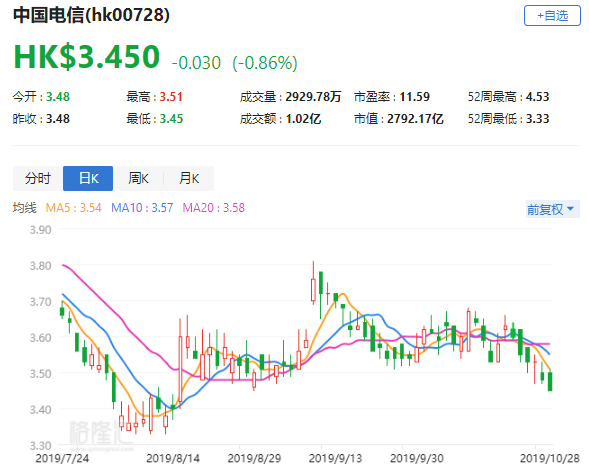Click the 市盈率 P/E ratio 11.59

click(x=414, y=97)
